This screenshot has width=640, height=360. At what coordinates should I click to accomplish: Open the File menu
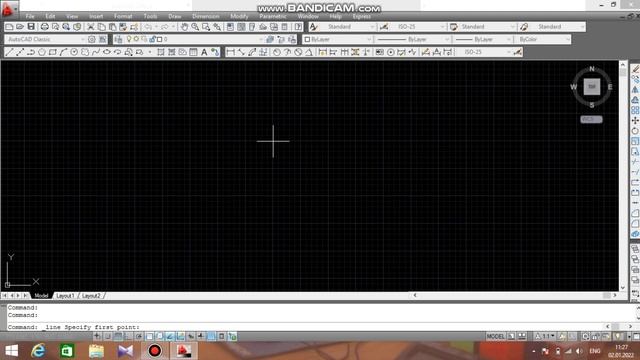pos(30,16)
